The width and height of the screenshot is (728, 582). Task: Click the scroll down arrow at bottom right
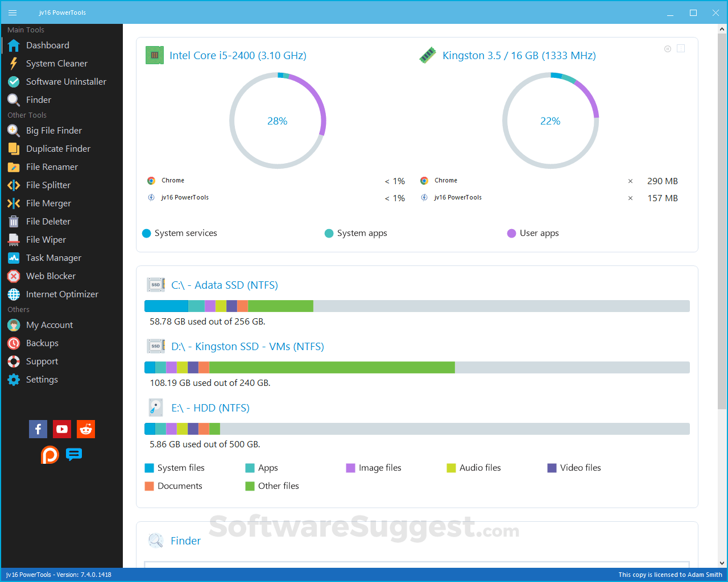point(722,563)
